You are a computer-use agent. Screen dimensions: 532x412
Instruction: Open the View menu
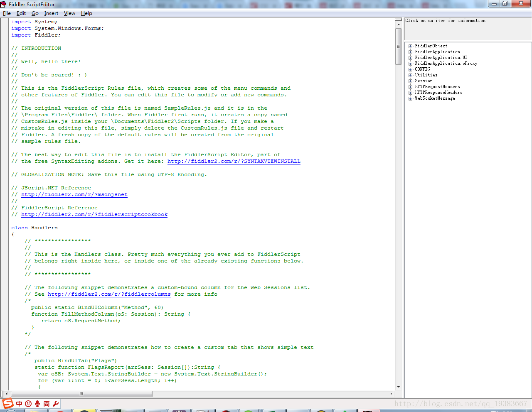coord(69,13)
